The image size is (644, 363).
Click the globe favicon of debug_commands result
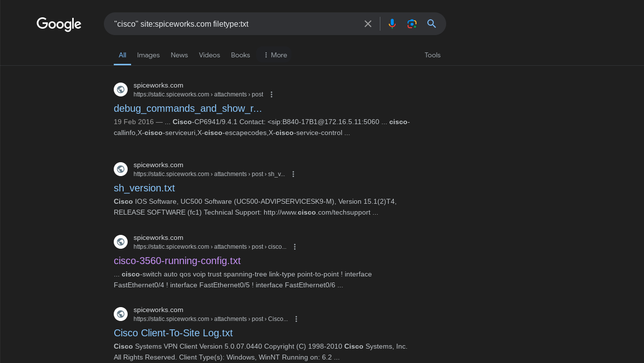click(121, 90)
